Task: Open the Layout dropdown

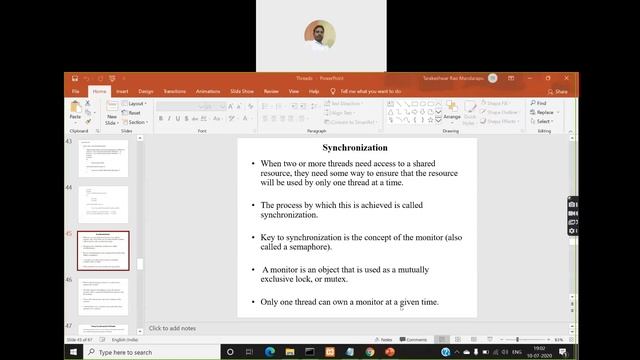Action: pyautogui.click(x=134, y=104)
